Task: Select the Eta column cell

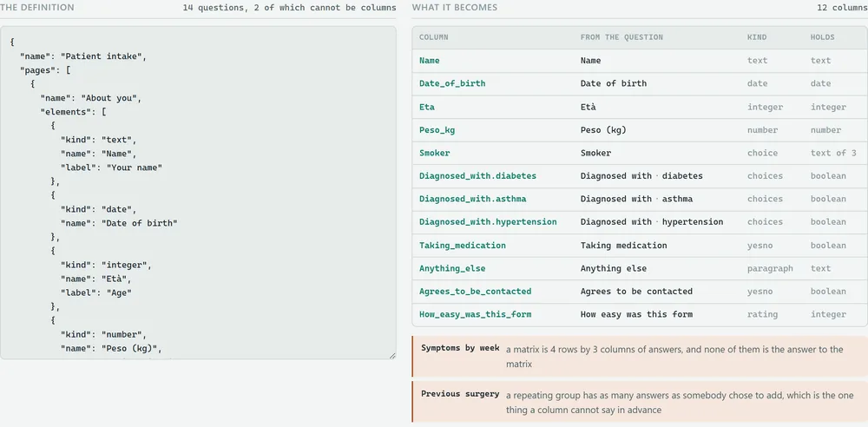Action: coord(427,107)
